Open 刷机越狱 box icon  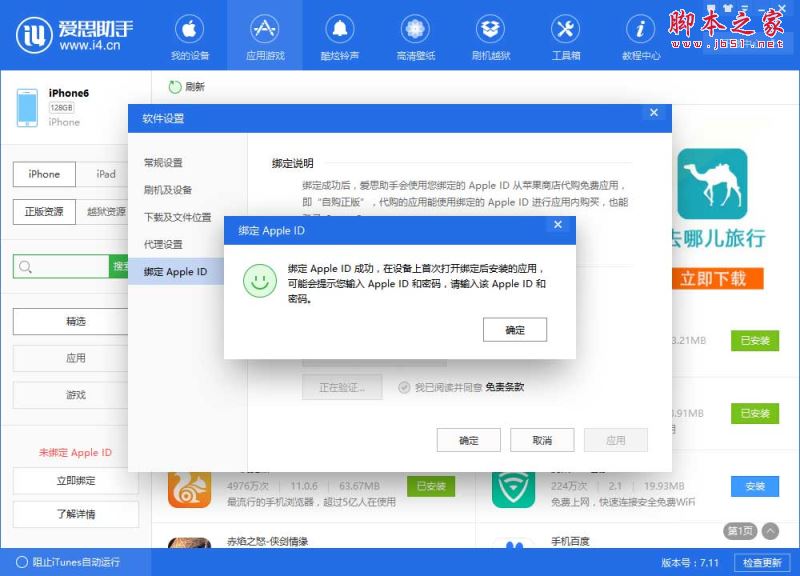coord(490,30)
